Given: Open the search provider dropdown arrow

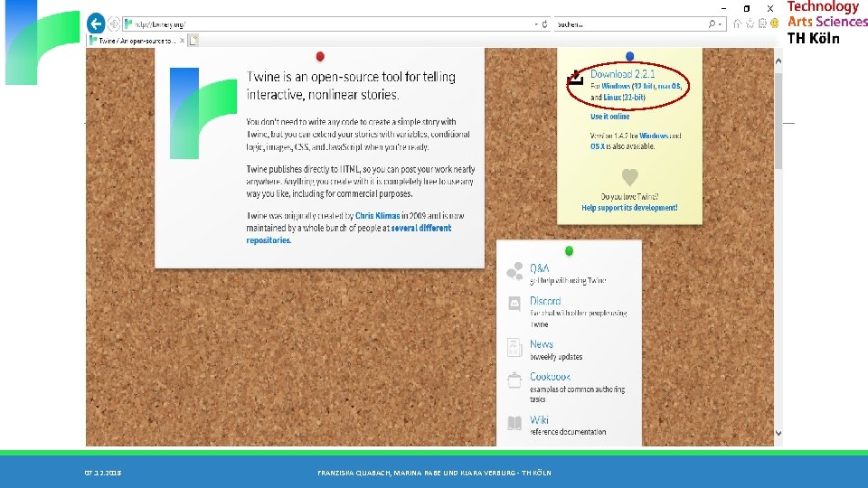Looking at the screenshot, I should (x=720, y=24).
